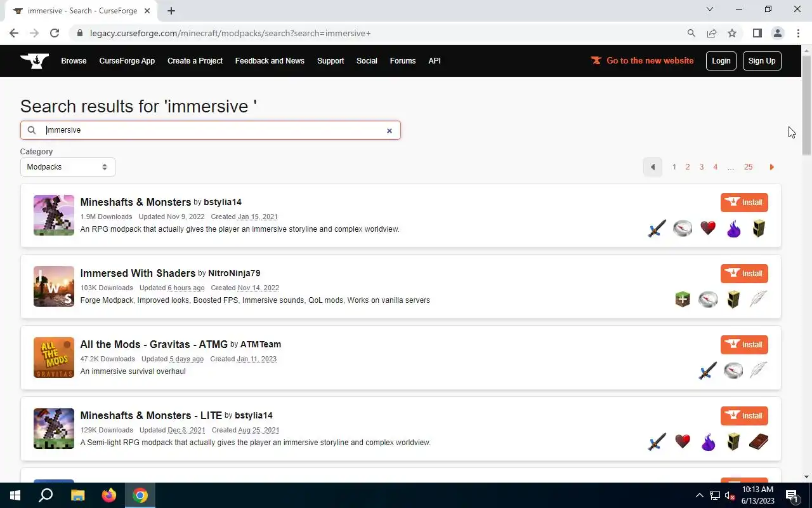
Task: Go to results page 2
Action: (x=687, y=167)
